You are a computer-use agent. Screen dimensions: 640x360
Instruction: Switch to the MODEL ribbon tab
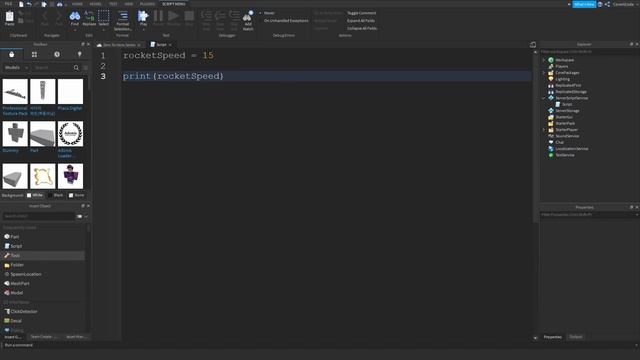tap(95, 4)
